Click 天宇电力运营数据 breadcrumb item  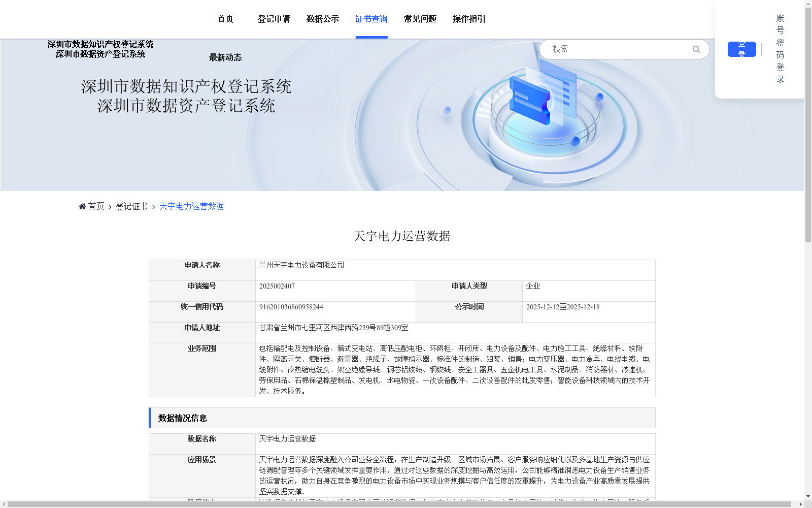click(x=192, y=206)
